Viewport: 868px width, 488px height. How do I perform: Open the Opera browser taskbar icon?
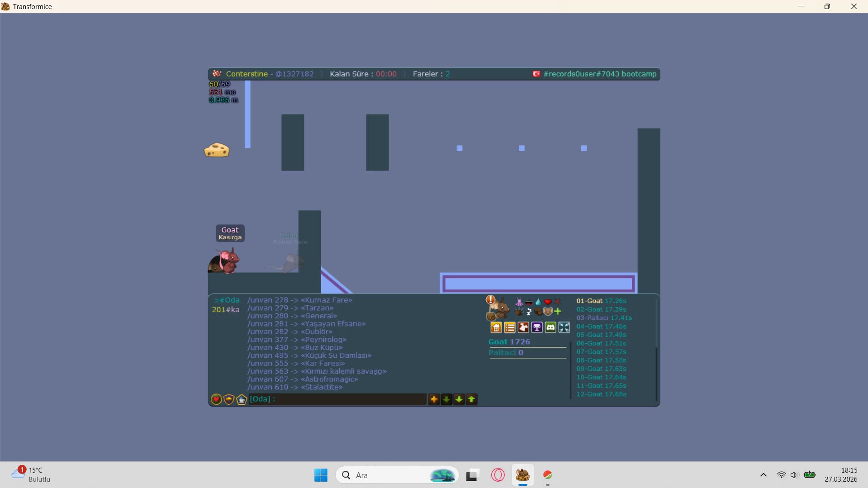click(498, 475)
